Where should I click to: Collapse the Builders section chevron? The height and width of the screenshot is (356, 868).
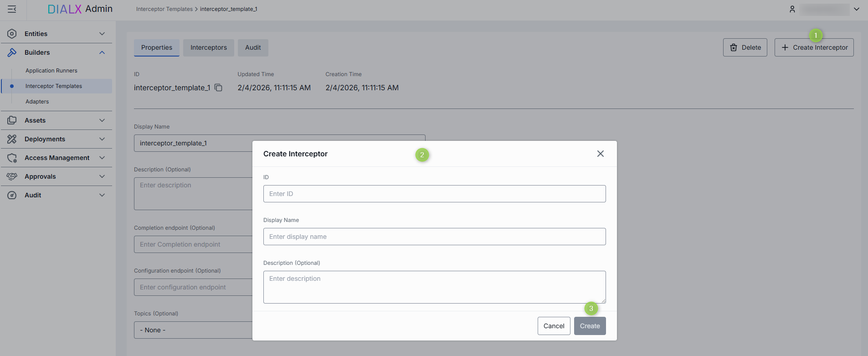click(x=102, y=52)
